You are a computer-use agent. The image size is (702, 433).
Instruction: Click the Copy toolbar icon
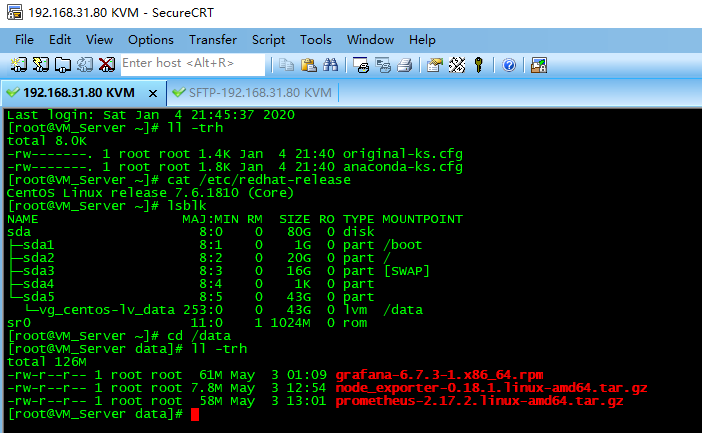(x=287, y=65)
